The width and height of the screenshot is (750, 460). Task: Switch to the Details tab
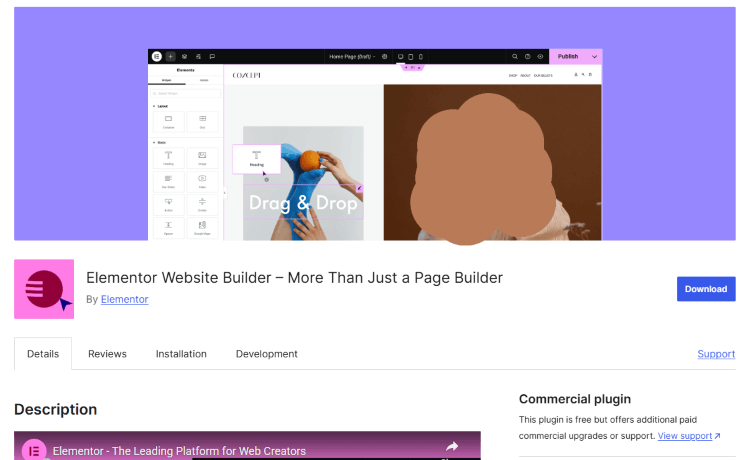tap(43, 354)
